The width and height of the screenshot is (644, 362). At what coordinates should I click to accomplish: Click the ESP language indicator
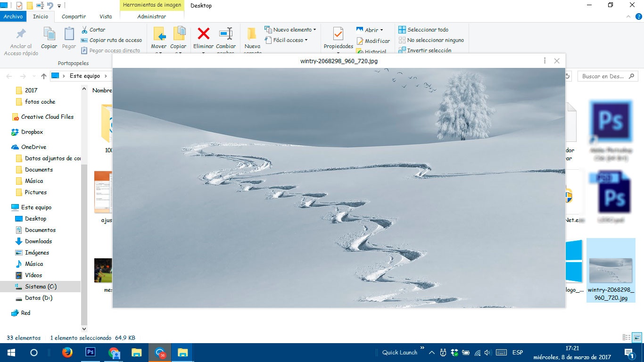pos(517,352)
